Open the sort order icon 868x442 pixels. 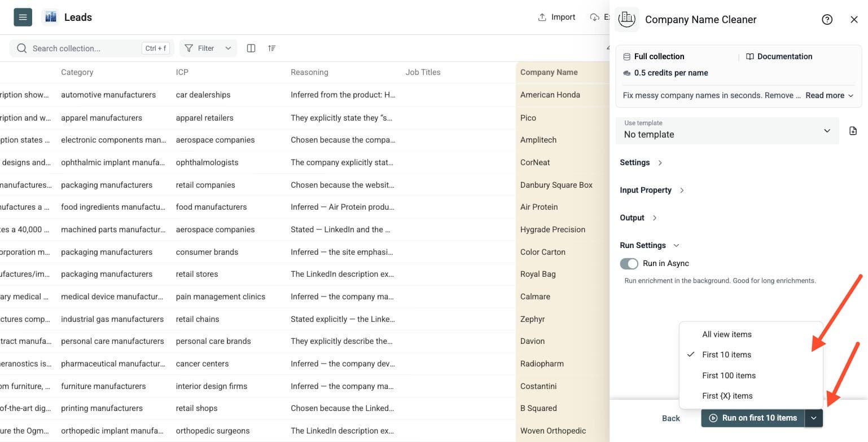click(272, 48)
